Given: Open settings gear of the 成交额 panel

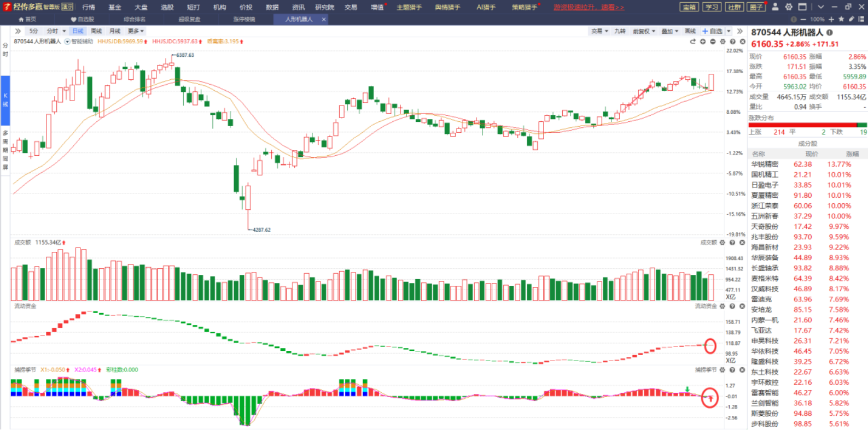Looking at the screenshot, I should (723, 243).
